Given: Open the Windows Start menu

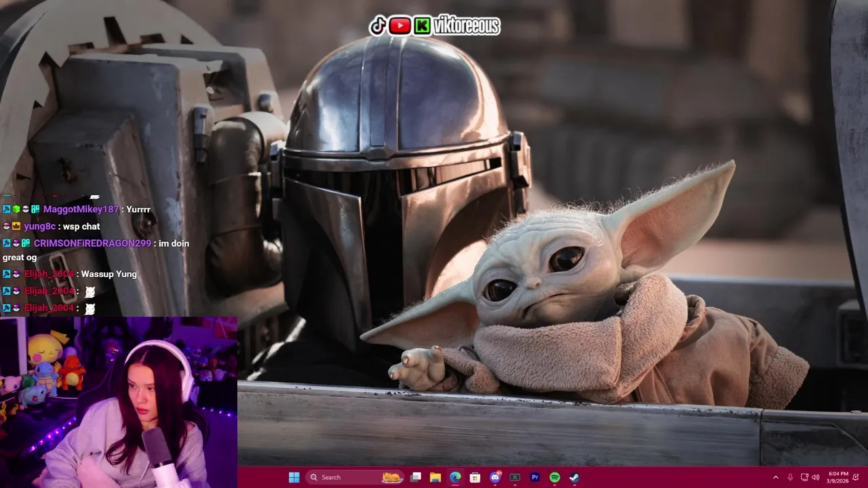Looking at the screenshot, I should [294, 477].
